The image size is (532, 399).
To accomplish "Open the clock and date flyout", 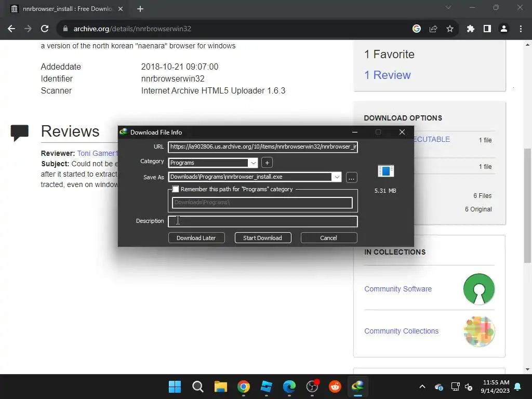I will [x=495, y=387].
